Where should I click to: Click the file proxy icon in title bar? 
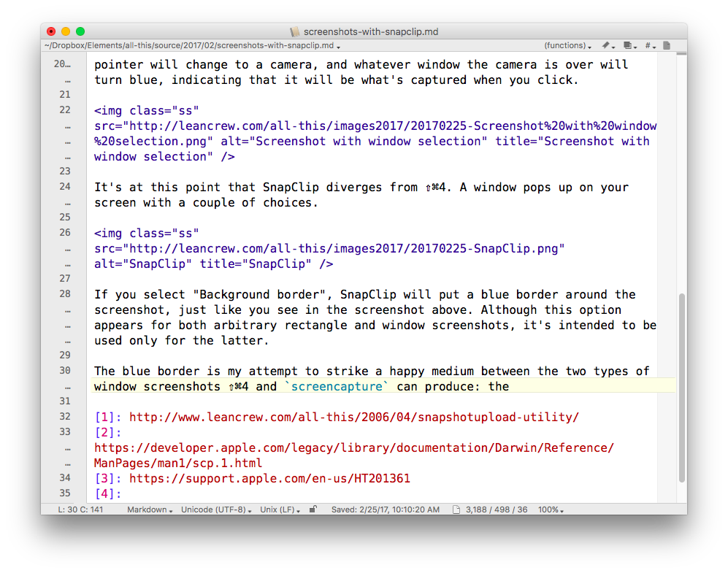point(295,31)
